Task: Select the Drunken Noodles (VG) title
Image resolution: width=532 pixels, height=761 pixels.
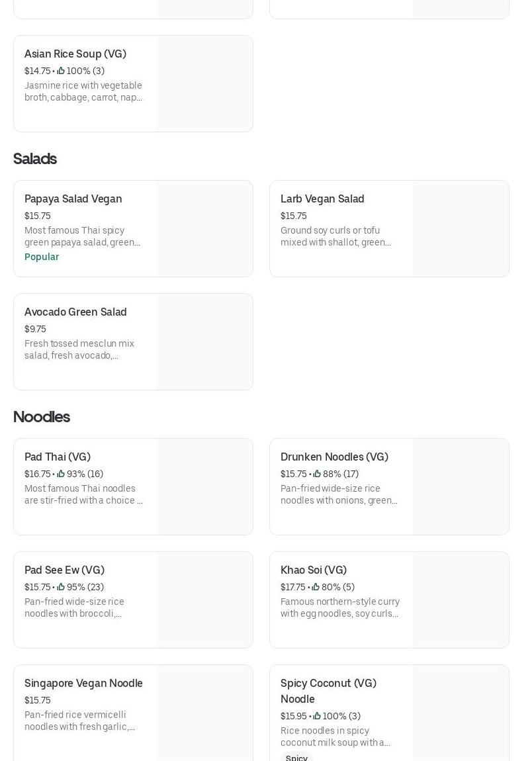Action: point(334,457)
